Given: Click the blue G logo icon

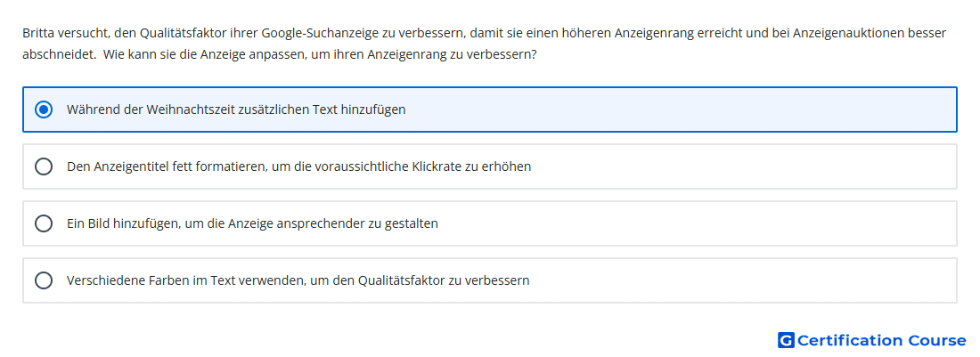Looking at the screenshot, I should tap(786, 340).
